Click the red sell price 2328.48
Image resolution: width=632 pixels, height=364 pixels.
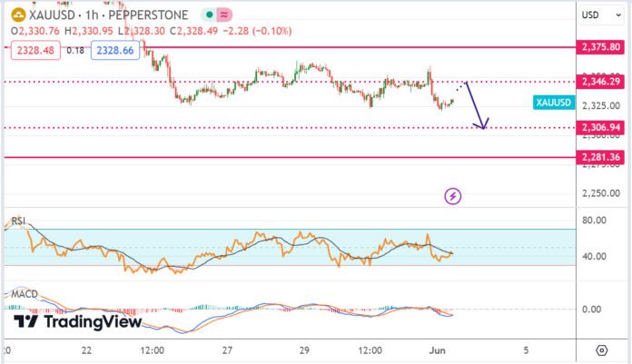(x=35, y=52)
